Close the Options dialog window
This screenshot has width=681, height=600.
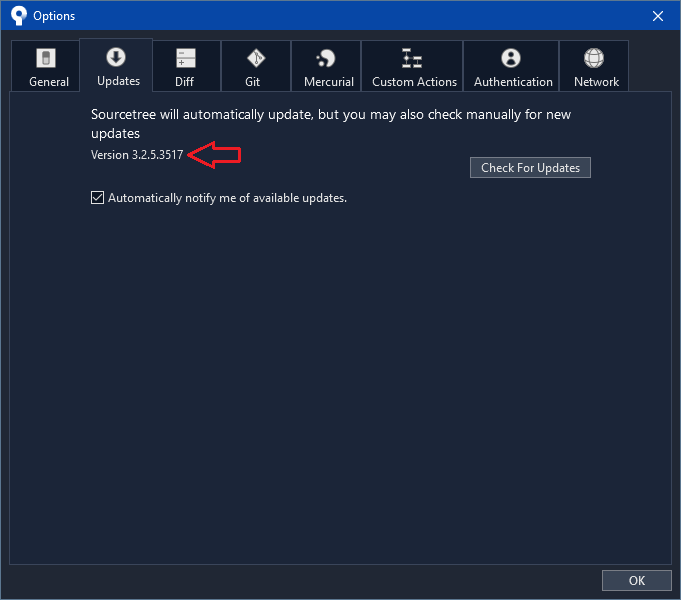pyautogui.click(x=658, y=16)
